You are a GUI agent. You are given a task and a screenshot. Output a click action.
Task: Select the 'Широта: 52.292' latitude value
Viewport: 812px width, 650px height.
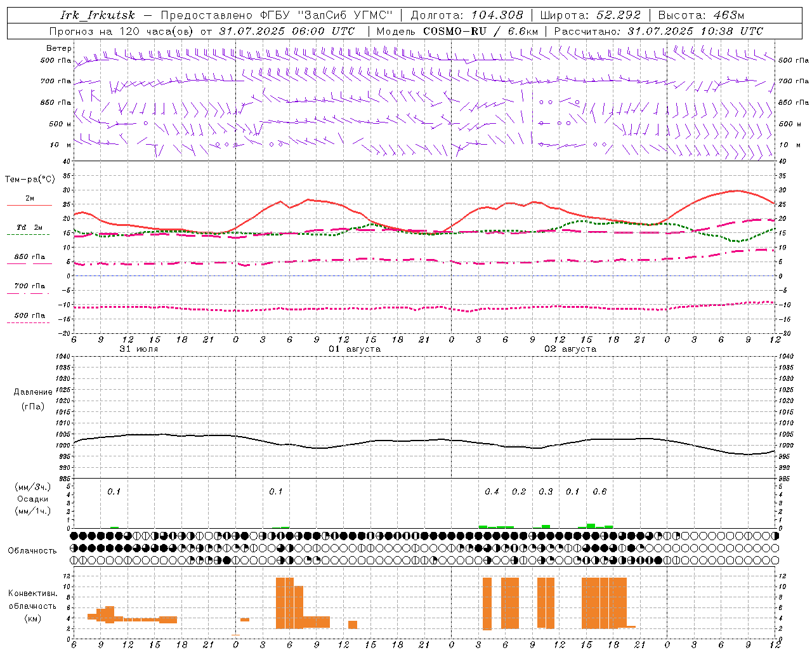(590, 15)
